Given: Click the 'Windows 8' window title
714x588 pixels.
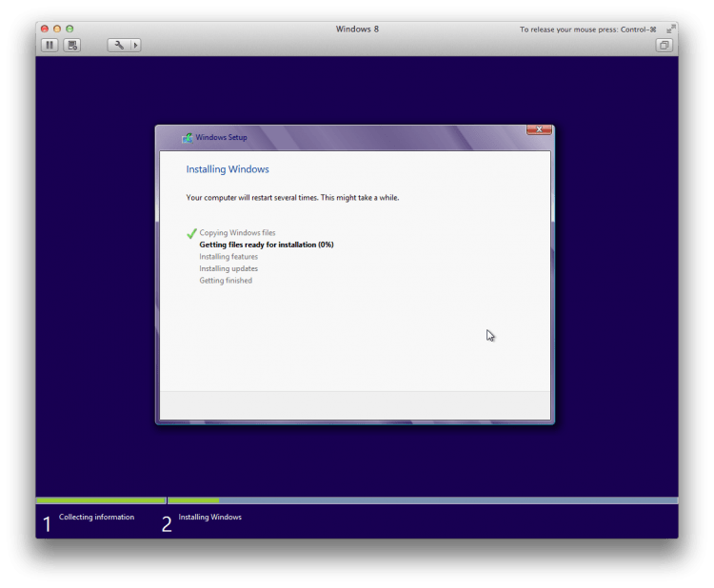Looking at the screenshot, I should point(357,29).
